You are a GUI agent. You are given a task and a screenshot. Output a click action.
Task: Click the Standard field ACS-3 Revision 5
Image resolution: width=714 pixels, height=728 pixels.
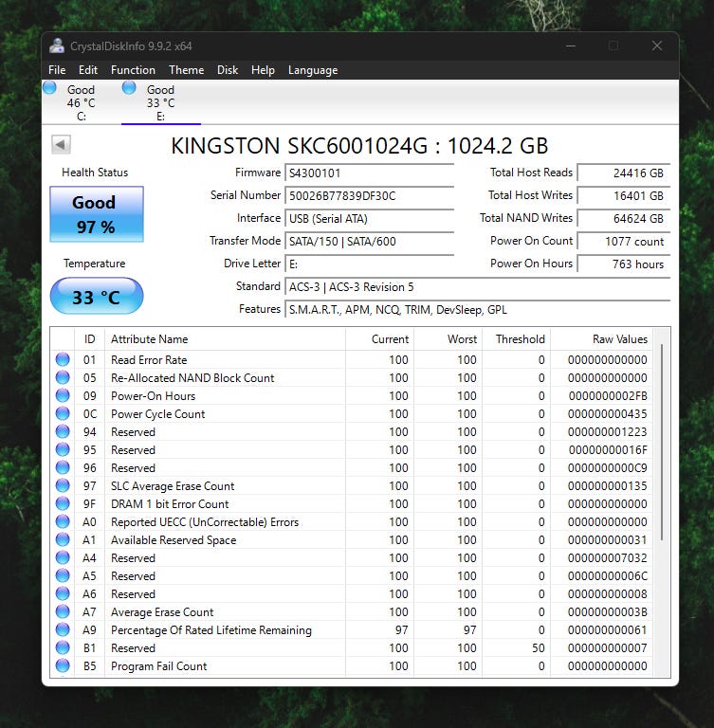(478, 287)
